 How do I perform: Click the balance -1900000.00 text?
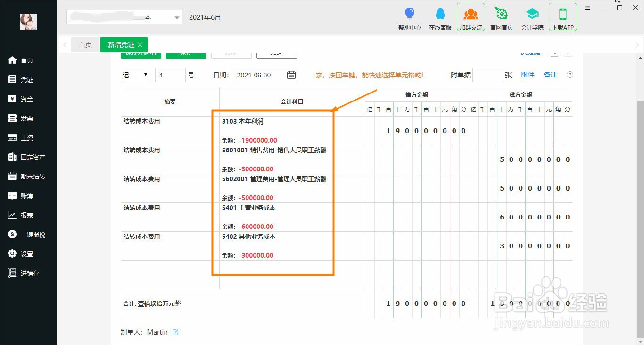click(x=258, y=140)
